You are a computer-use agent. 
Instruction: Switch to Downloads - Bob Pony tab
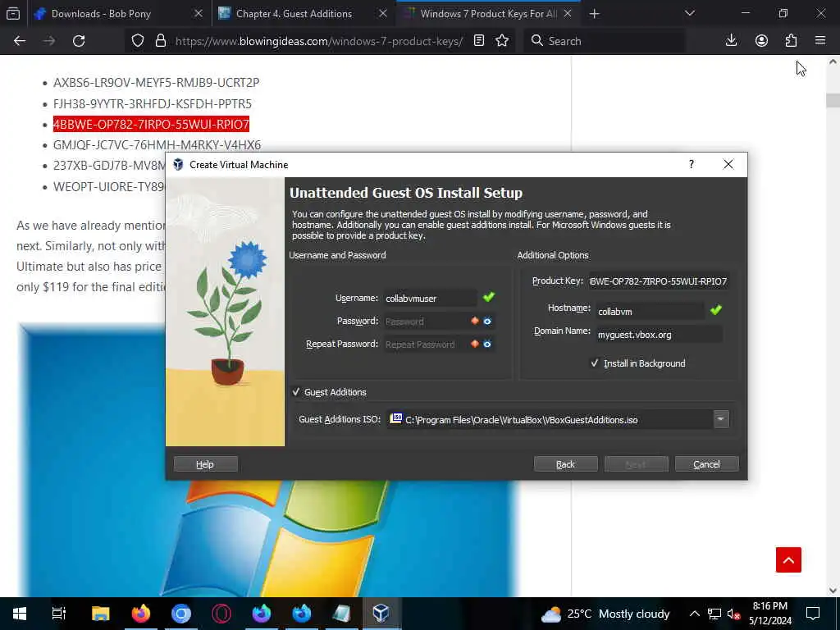click(x=101, y=14)
